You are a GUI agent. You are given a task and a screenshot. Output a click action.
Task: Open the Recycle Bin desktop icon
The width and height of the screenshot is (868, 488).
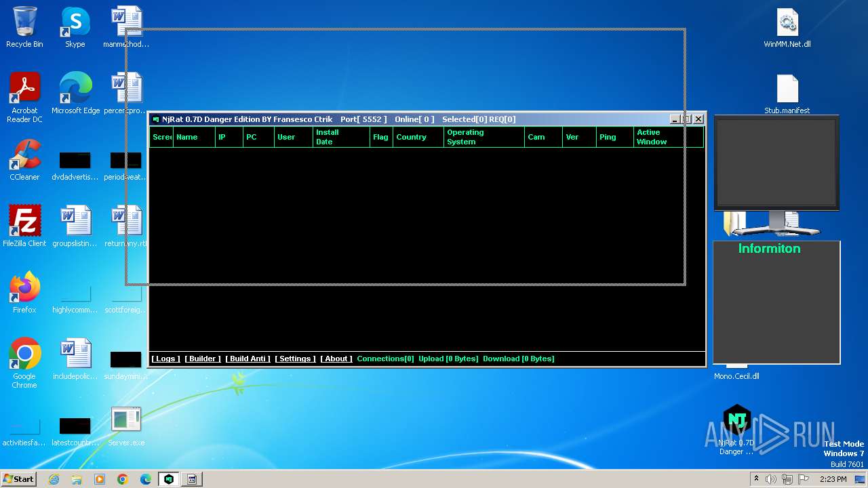[x=24, y=28]
